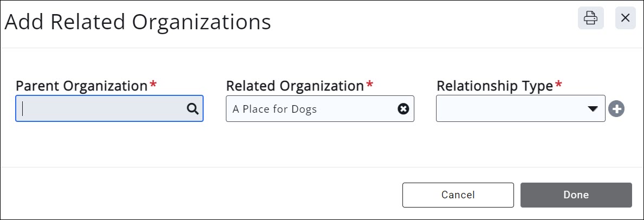Screen dimensions: 644x220
Task: Click inside the Related Organization field
Action: pyautogui.click(x=352, y=109)
